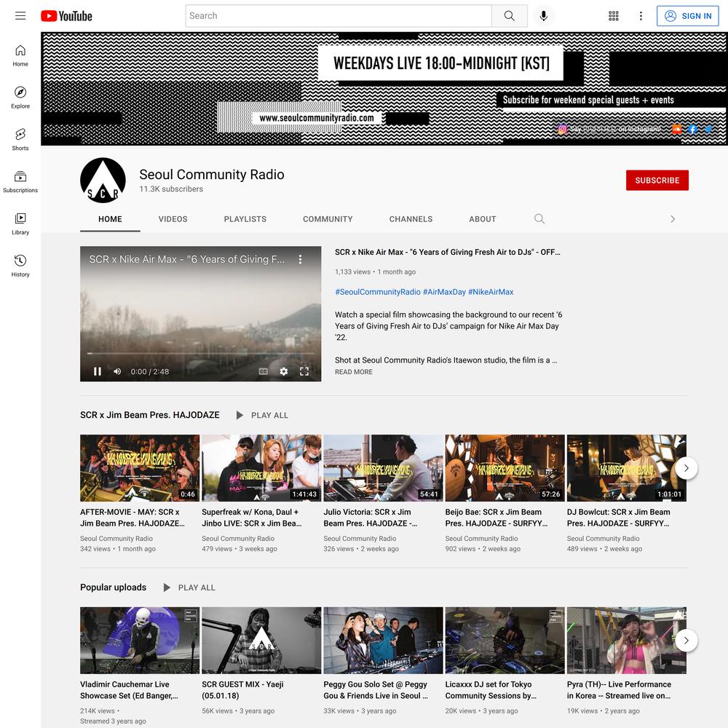The height and width of the screenshot is (728, 728).
Task: Open the three-dot settings menu
Action: coord(641,16)
